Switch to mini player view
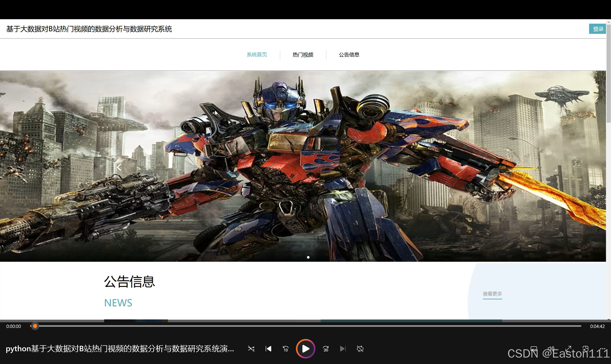This screenshot has height=364, width=611. tap(585, 349)
